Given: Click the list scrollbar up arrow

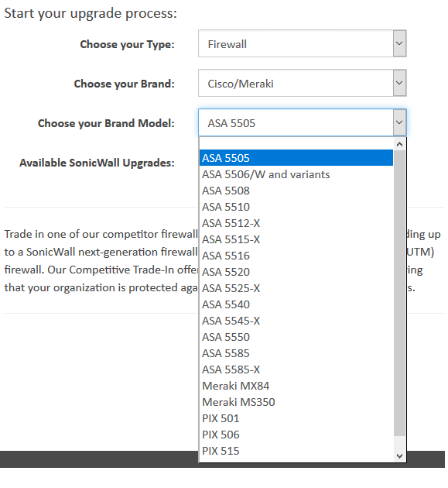Looking at the screenshot, I should [x=399, y=144].
